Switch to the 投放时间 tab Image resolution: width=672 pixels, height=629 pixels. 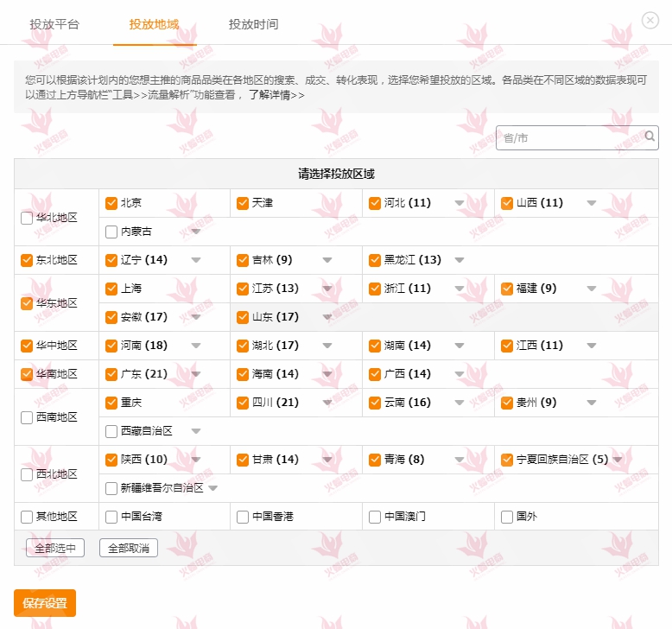coord(253,24)
